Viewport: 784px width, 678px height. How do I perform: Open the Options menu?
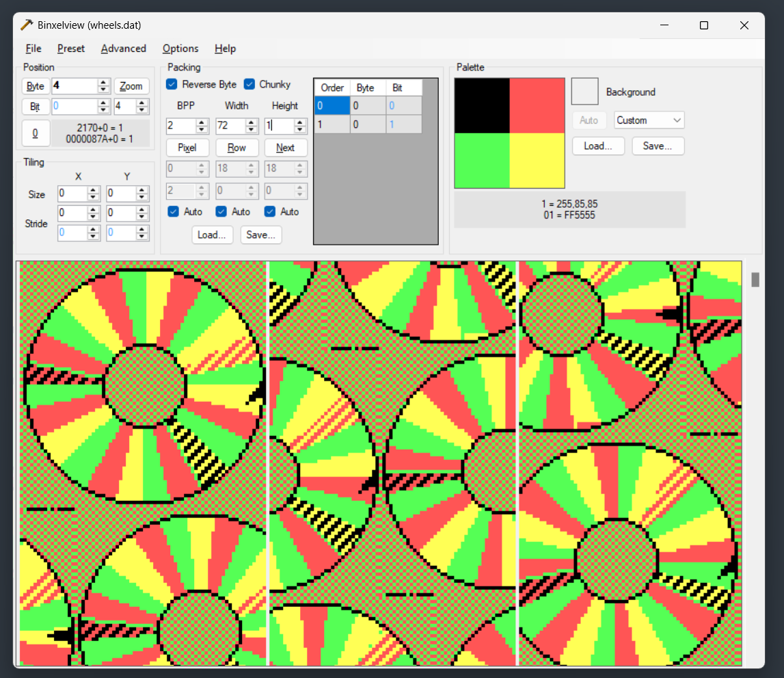[x=180, y=49]
